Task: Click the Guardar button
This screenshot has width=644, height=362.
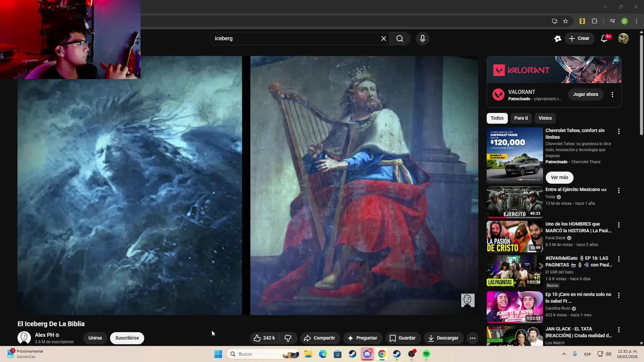Action: tap(403, 338)
